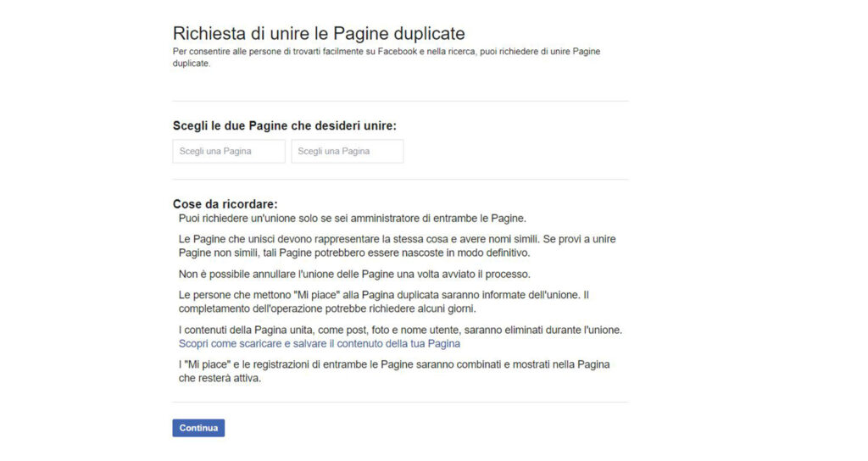Click divider line above 'Cose da ricordare'
The height and width of the screenshot is (461, 868).
tap(400, 180)
